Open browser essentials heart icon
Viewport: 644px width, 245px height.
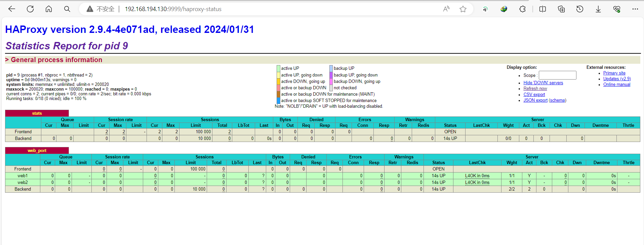click(x=617, y=9)
